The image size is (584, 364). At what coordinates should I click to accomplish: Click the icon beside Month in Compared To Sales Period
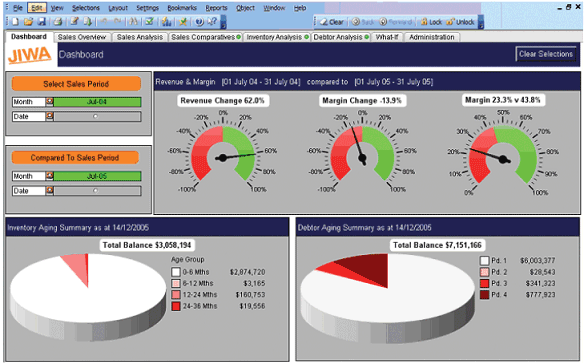point(50,176)
